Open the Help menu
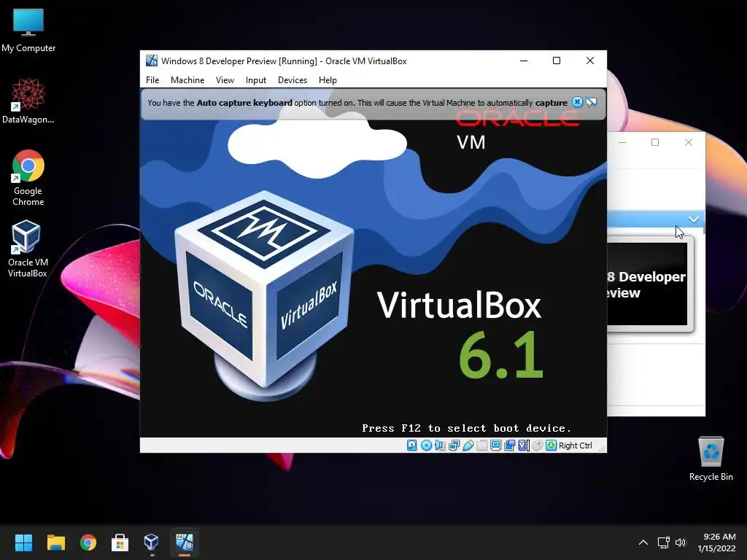This screenshot has height=560, width=747. tap(328, 80)
